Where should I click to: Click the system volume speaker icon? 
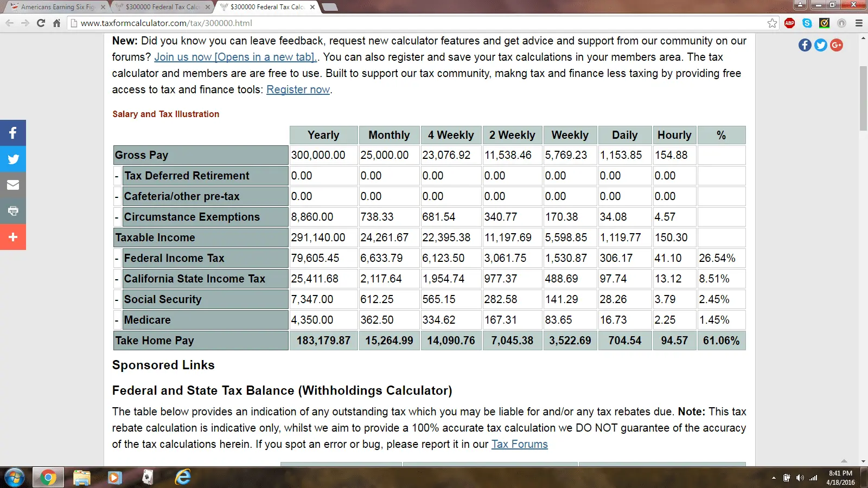pyautogui.click(x=800, y=478)
